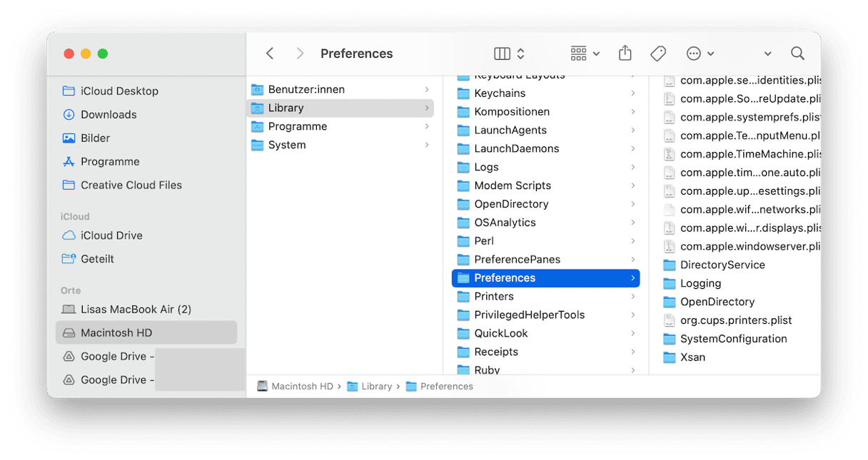Click the org.cups.printers.plist file icon
This screenshot has height=460, width=868.
pyautogui.click(x=669, y=321)
